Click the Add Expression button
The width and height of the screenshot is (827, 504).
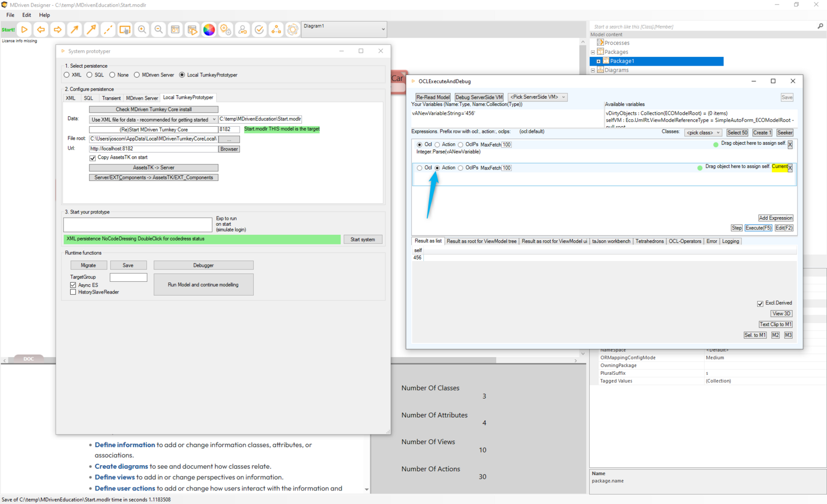click(x=776, y=218)
